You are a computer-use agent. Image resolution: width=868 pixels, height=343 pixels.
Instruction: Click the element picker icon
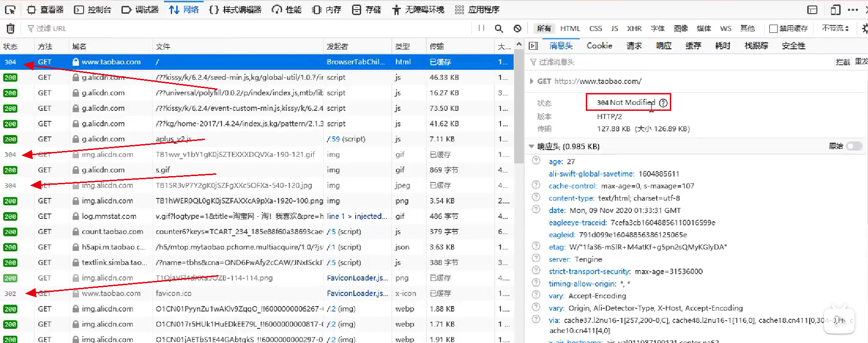tap(10, 10)
